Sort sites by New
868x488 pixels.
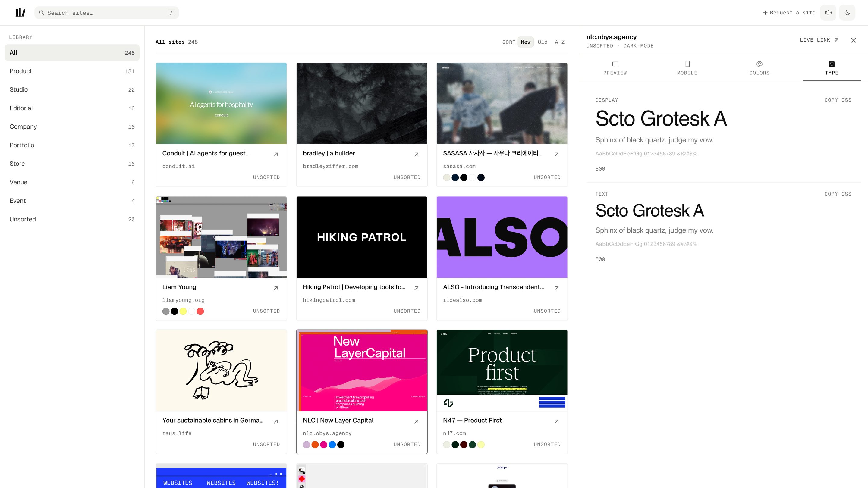[x=525, y=42]
